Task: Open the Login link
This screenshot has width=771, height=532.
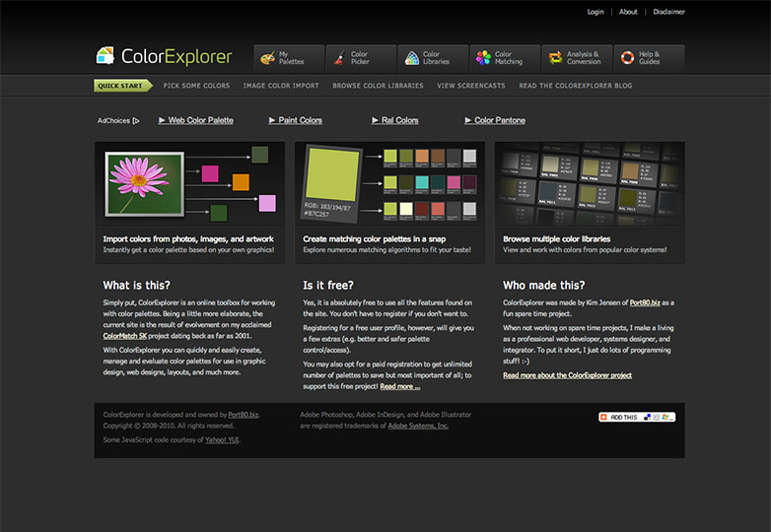Action: click(x=595, y=12)
